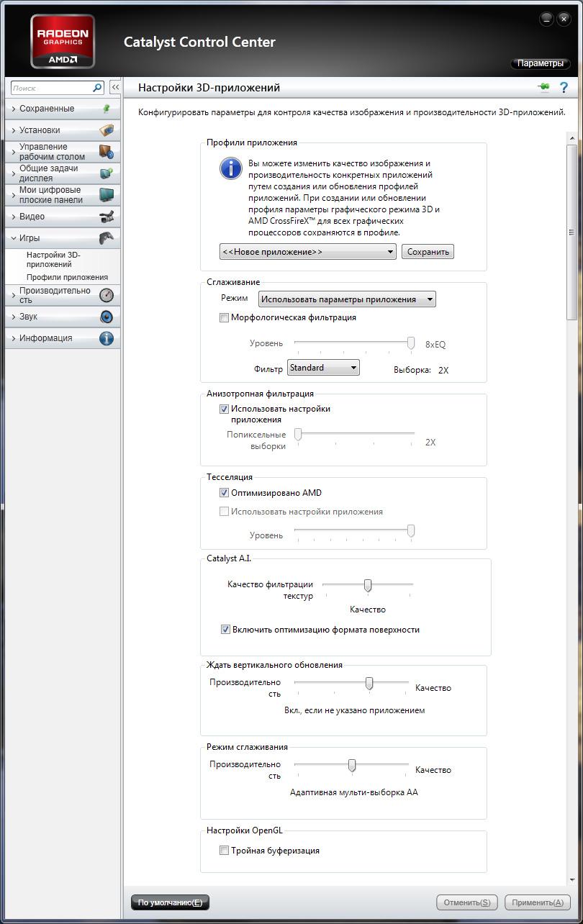Select Настройки 3D-приложений in sidebar
The width and height of the screenshot is (583, 924).
54,260
